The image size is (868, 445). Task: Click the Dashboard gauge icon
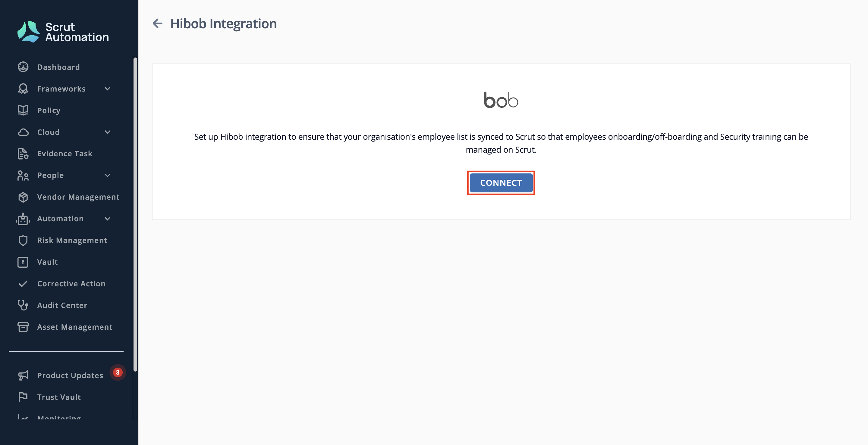[23, 67]
